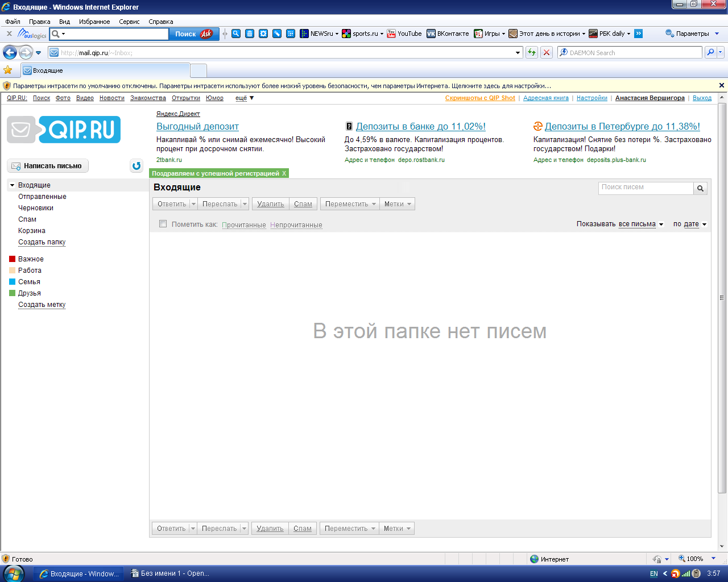Click the Выход link

(702, 98)
